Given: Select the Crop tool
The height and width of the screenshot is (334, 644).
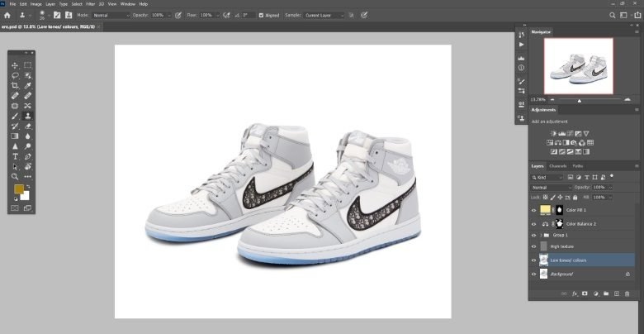Looking at the screenshot, I should coord(15,85).
